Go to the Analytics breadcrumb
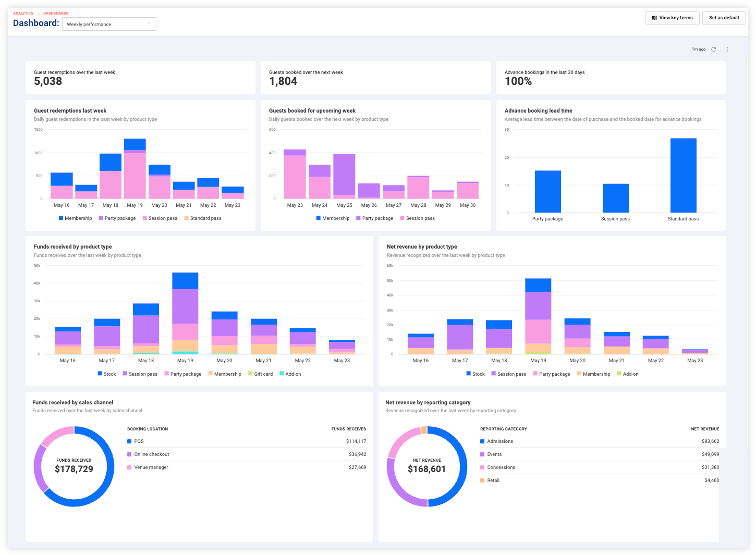 (x=23, y=13)
